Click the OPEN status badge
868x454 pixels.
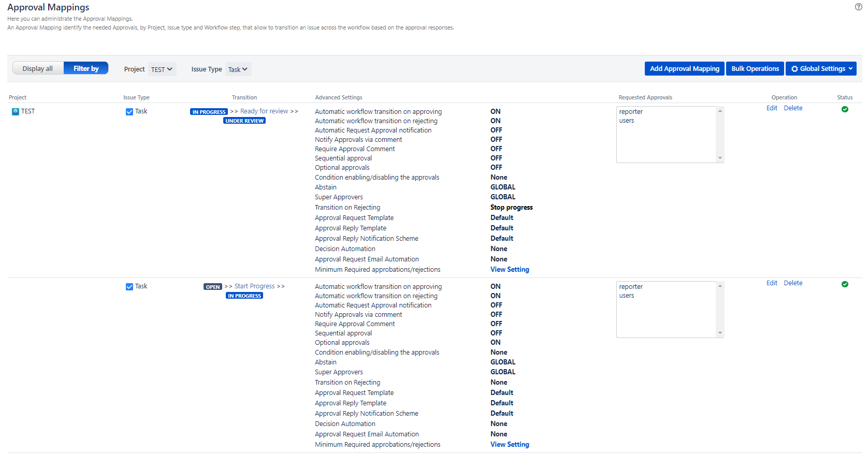(212, 287)
